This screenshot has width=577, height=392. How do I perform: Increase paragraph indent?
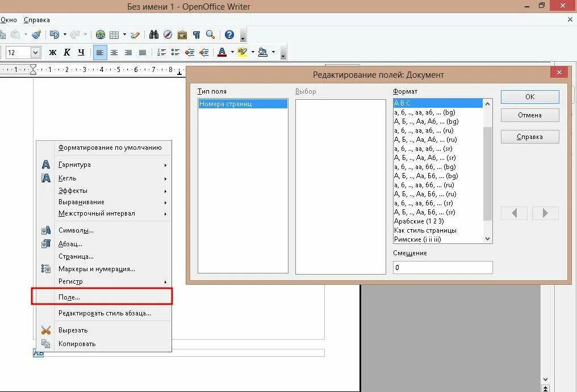coord(203,53)
